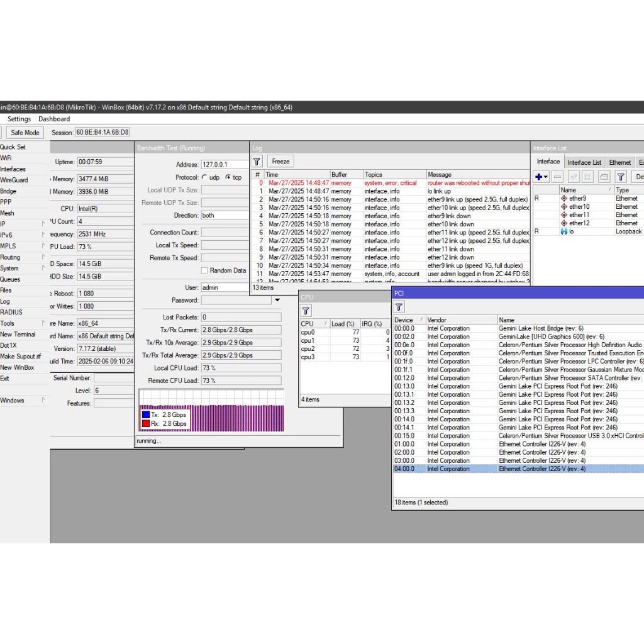Image resolution: width=644 pixels, height=644 pixels.
Task: Click the filter icon in CPU window
Action: coord(306,311)
